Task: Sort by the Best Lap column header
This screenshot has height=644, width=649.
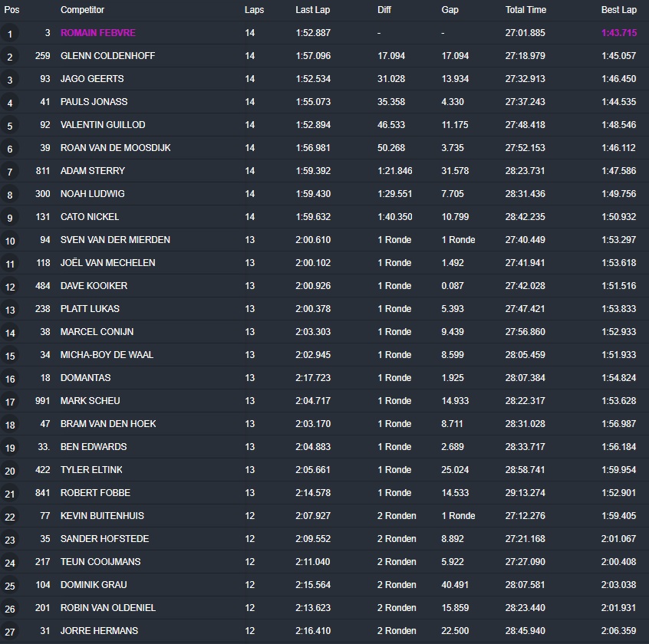Action: (x=618, y=10)
